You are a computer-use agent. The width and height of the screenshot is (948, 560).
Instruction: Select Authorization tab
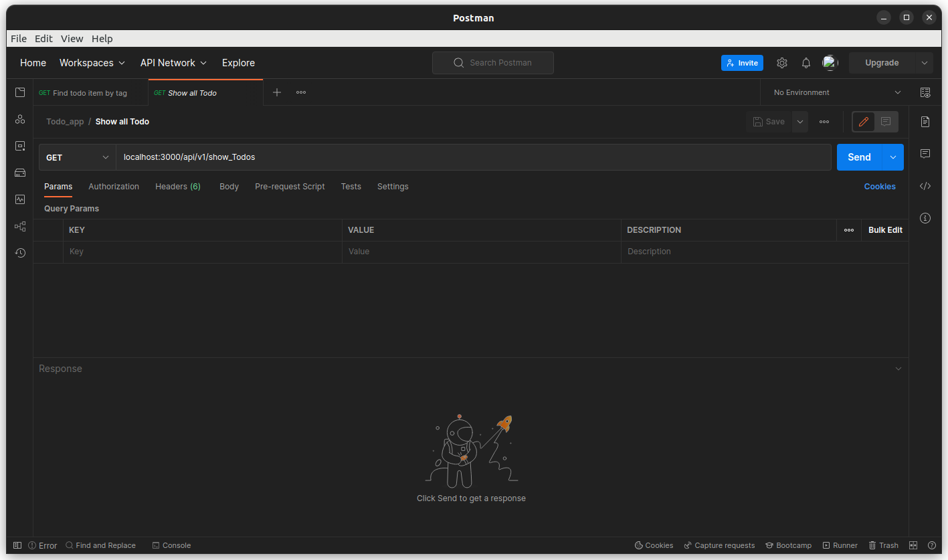[x=114, y=187]
